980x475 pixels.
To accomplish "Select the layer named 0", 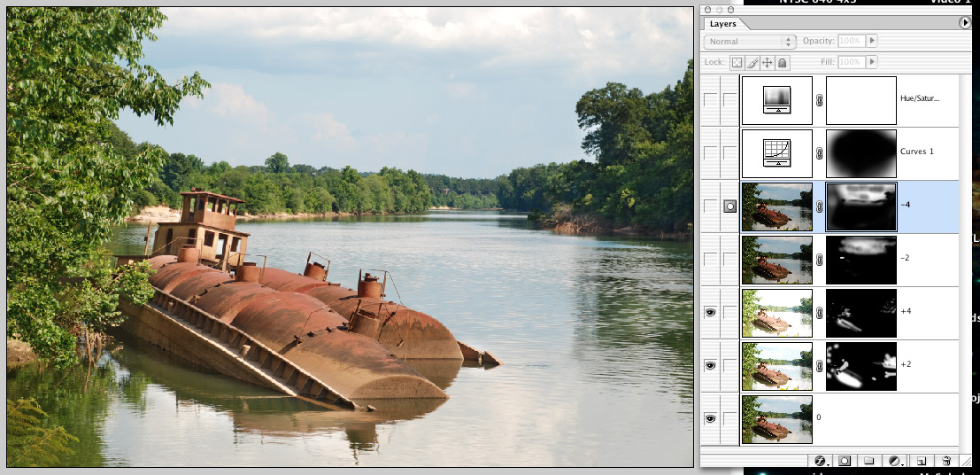I will click(885, 419).
